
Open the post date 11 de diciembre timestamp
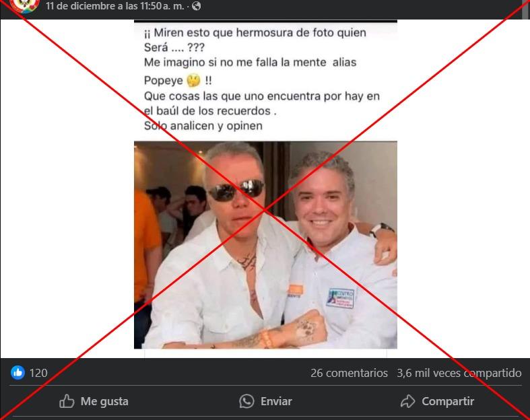pos(115,6)
